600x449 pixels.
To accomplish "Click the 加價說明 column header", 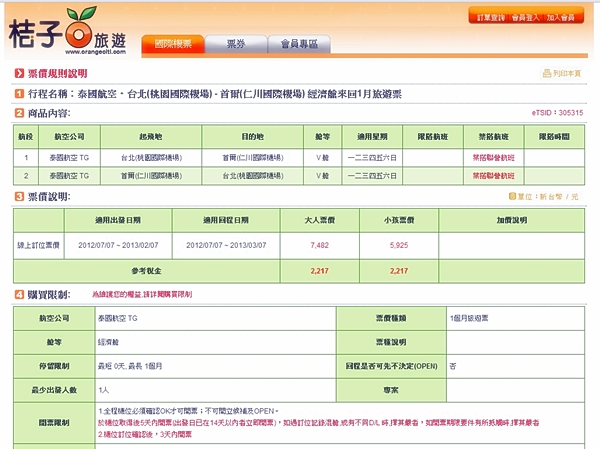I will tap(512, 220).
